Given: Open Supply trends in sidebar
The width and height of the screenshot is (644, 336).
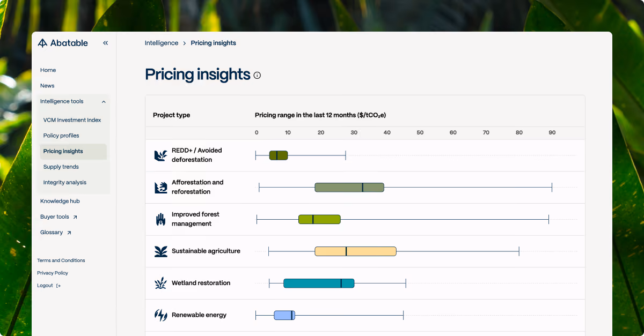Looking at the screenshot, I should [61, 167].
